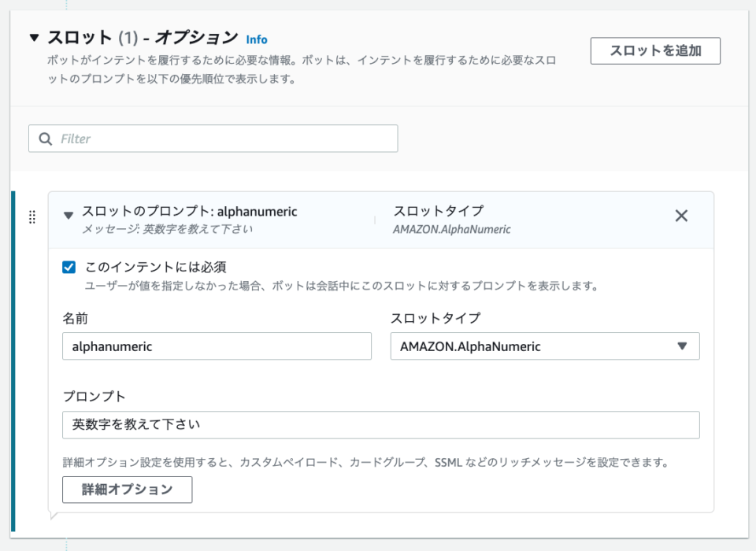The height and width of the screenshot is (551, 756).
Task: Click the magnifier icon in Filter box
Action: pyautogui.click(x=46, y=139)
